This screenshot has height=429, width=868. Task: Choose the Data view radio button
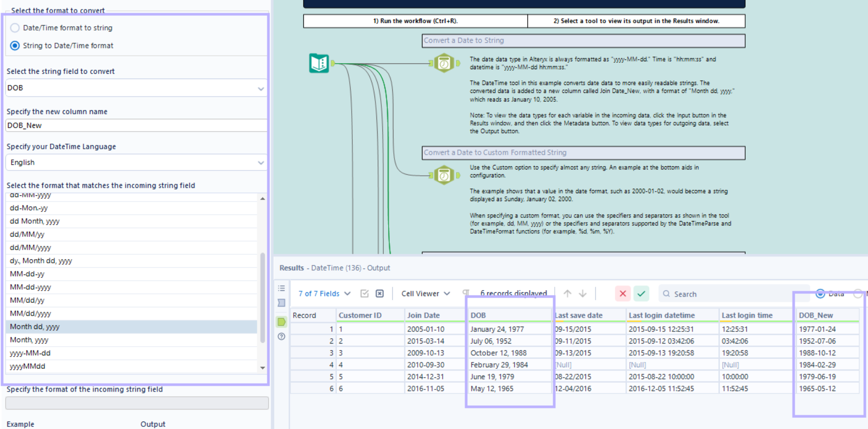point(821,293)
